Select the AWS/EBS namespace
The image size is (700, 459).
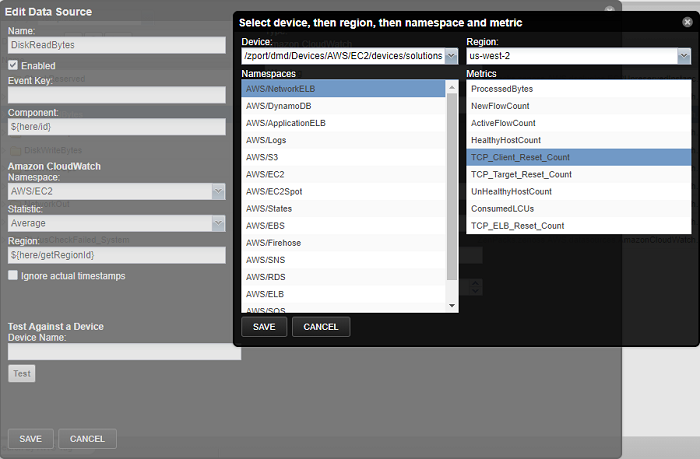pos(343,225)
